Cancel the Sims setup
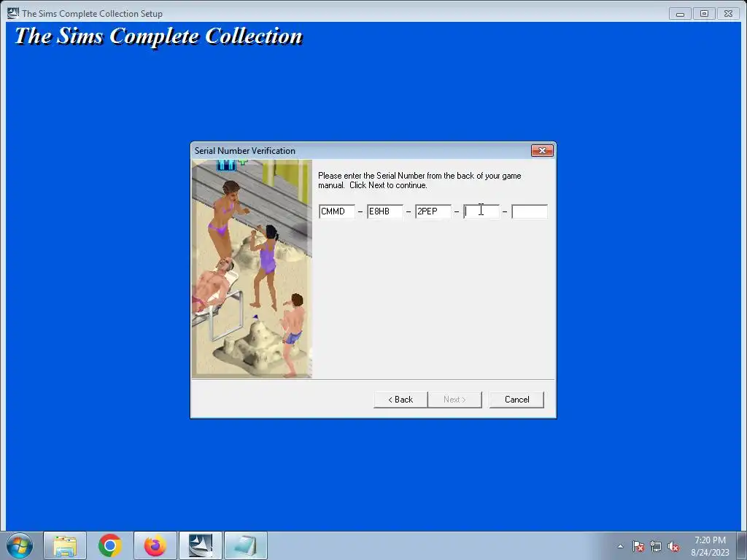The height and width of the screenshot is (560, 747). point(516,400)
